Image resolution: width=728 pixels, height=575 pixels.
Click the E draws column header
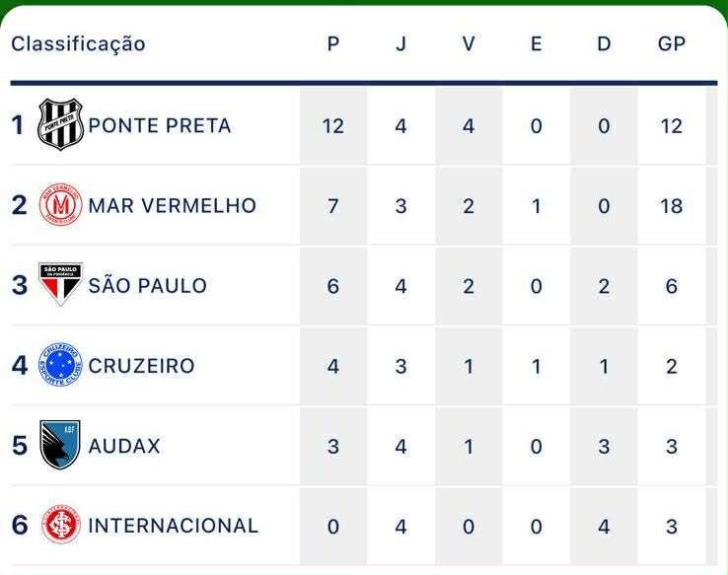537,43
